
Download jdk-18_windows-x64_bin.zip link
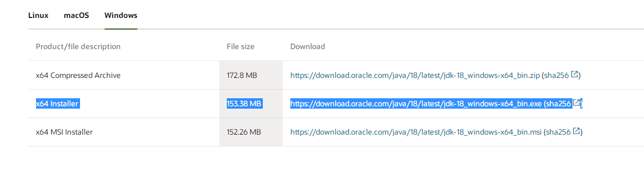click(x=415, y=75)
